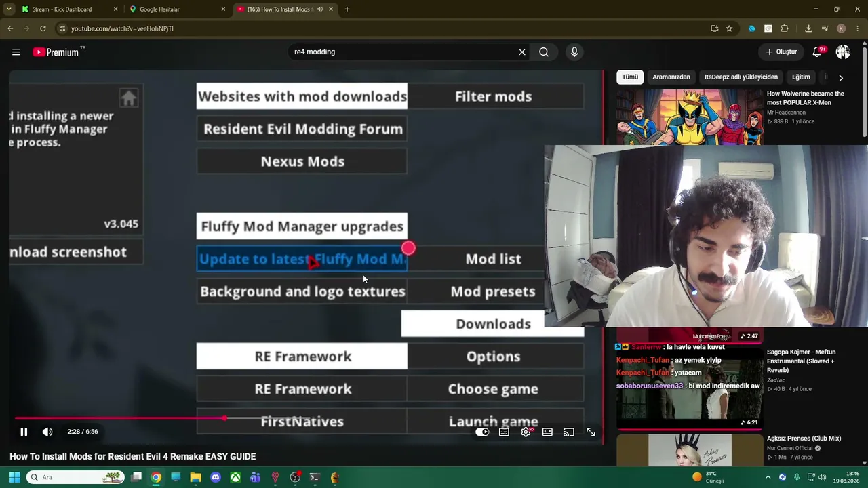Start voice search with the microphone
This screenshot has height=488, width=868.
click(574, 52)
